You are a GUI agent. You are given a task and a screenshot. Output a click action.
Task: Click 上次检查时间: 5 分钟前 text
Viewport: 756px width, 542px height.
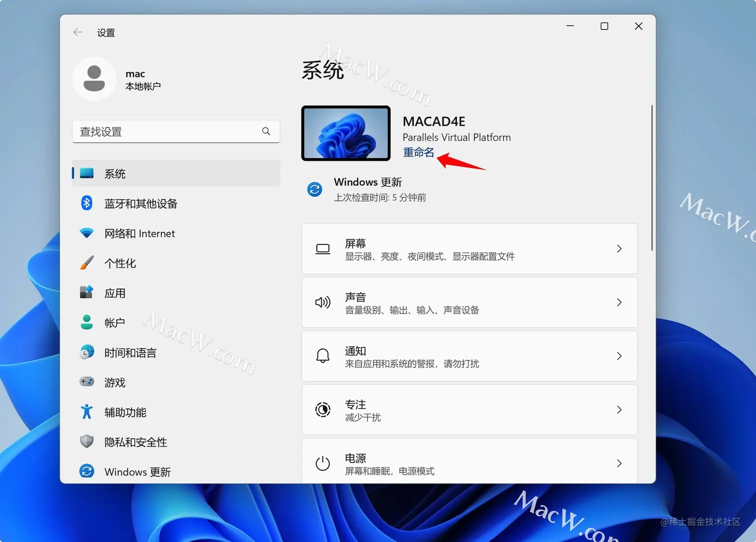380,198
